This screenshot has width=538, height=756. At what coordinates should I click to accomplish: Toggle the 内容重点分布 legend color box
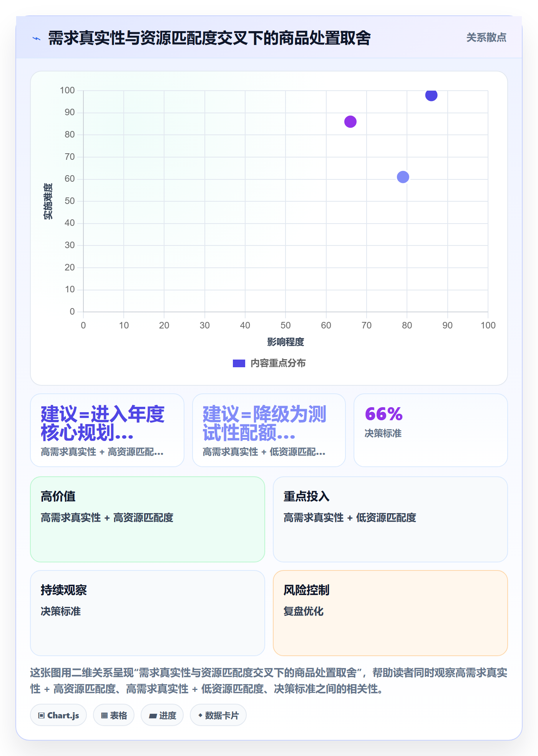(239, 363)
